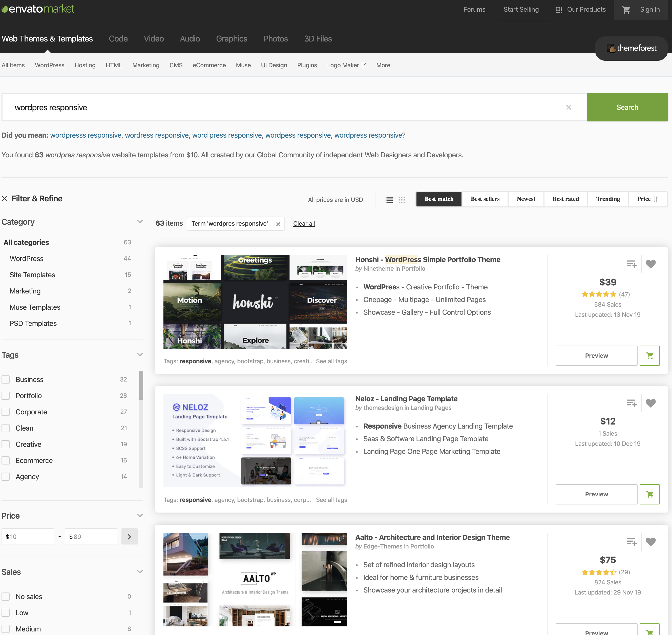Sort results by Newest

click(526, 199)
